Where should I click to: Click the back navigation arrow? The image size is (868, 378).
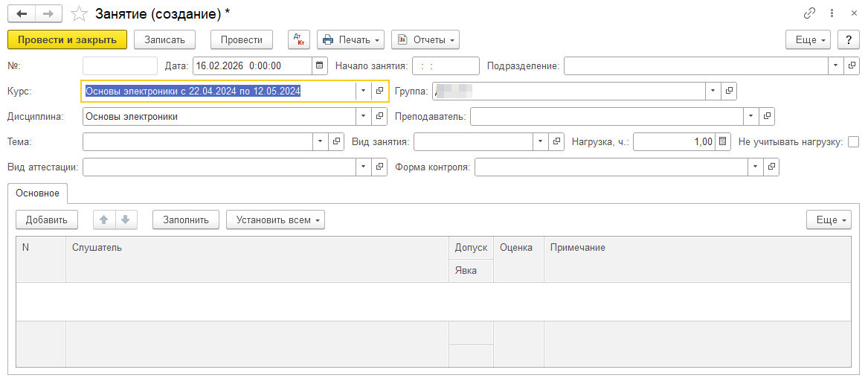click(x=22, y=14)
